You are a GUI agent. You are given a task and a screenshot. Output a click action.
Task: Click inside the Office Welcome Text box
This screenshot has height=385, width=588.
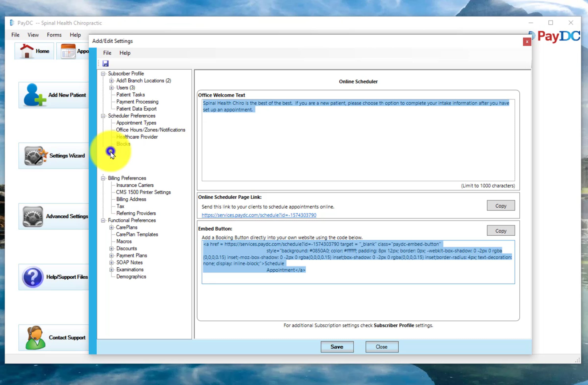[x=358, y=140]
